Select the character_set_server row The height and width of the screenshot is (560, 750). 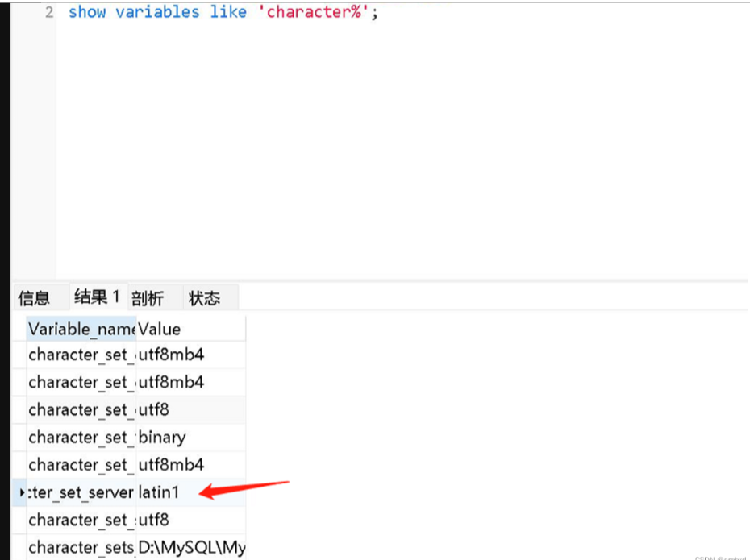(81, 492)
